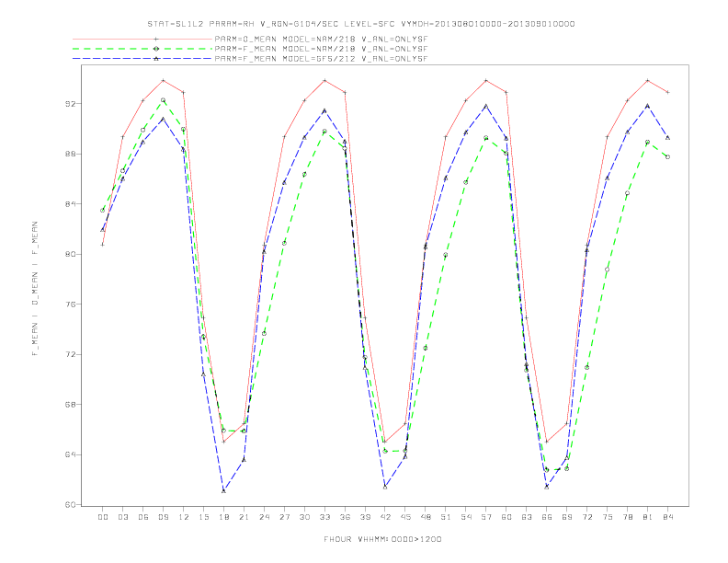This screenshot has height=563, width=728.
Task: Click the vertical y-axis title F_MEAN | O_MEAN | F_MEAN
Action: [35, 289]
